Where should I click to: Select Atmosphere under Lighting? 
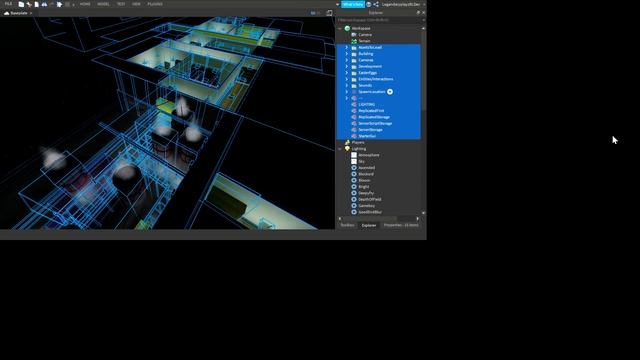click(x=369, y=155)
